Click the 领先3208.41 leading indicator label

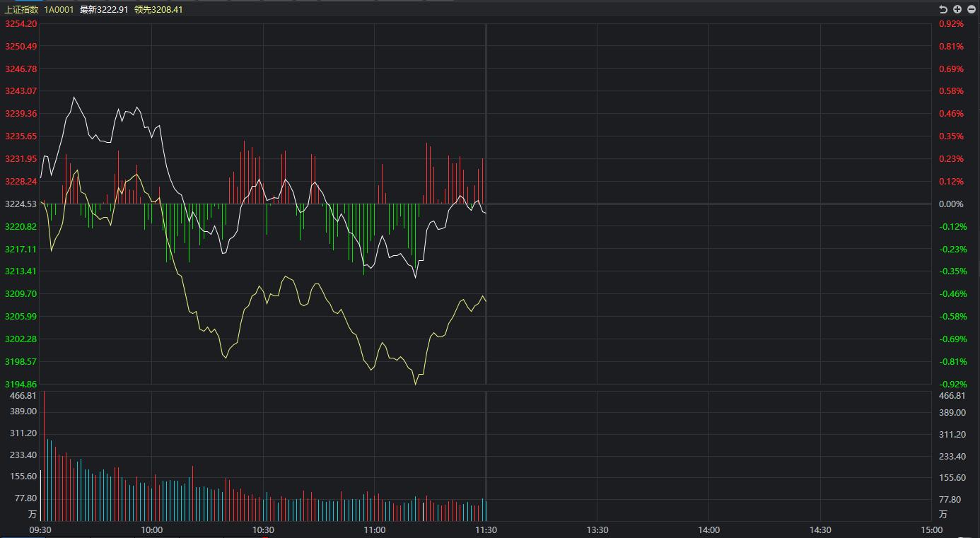(158, 10)
